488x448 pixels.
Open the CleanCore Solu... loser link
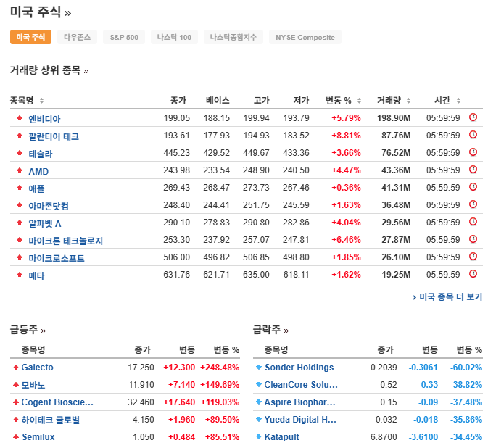coord(301,385)
